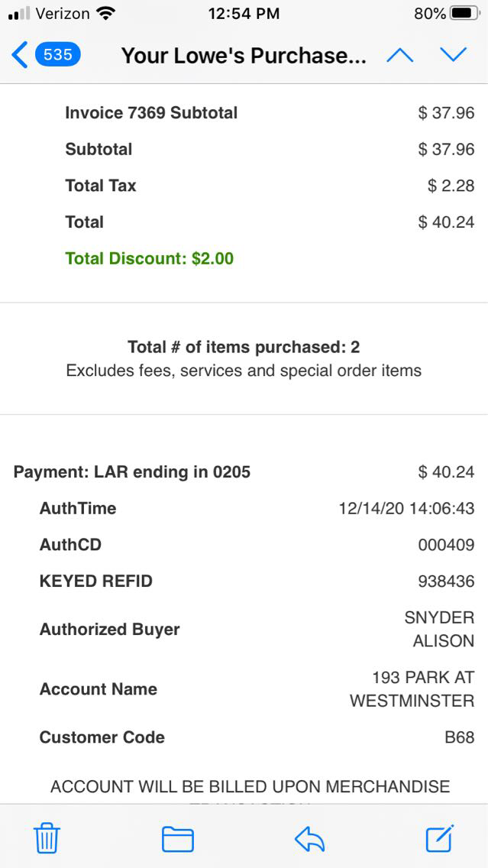Tap the green Total Discount $2.00 text
This screenshot has width=488, height=868.
[150, 258]
